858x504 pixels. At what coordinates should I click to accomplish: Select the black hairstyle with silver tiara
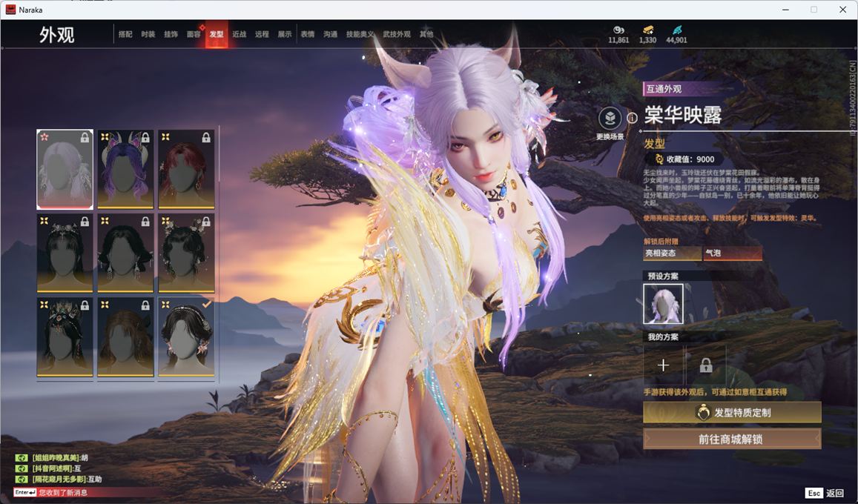pyautogui.click(x=65, y=253)
